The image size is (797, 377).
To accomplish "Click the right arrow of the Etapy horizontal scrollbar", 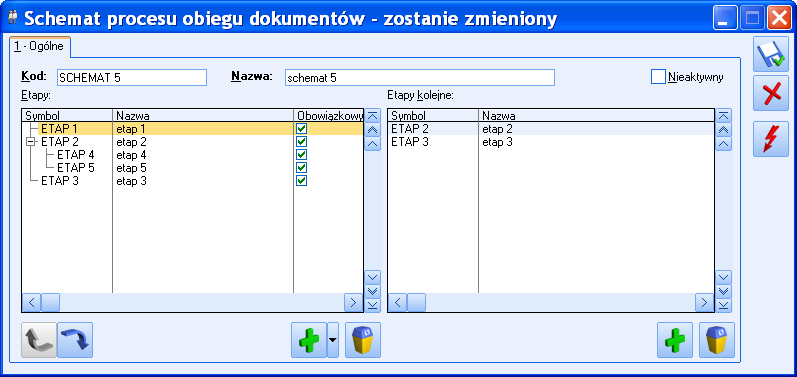I will click(x=353, y=303).
